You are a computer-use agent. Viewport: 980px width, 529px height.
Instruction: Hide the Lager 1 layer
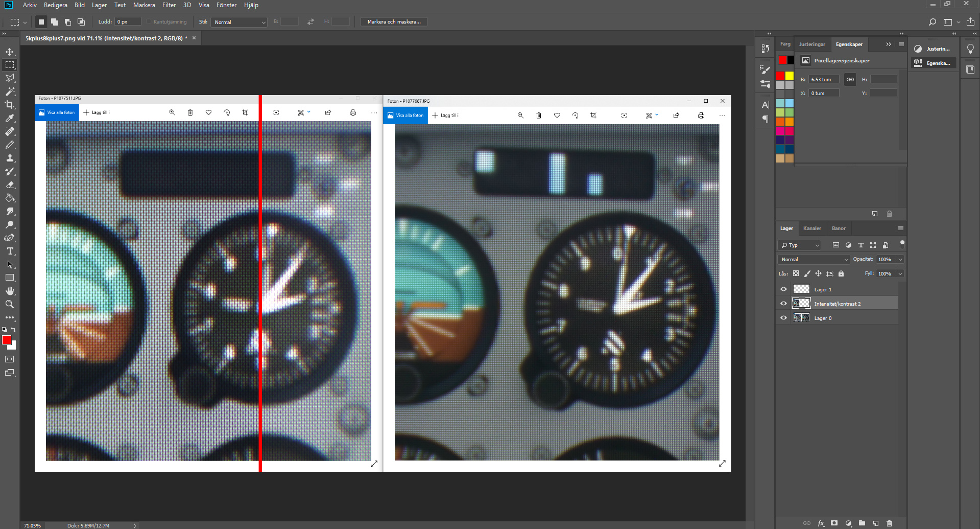783,289
